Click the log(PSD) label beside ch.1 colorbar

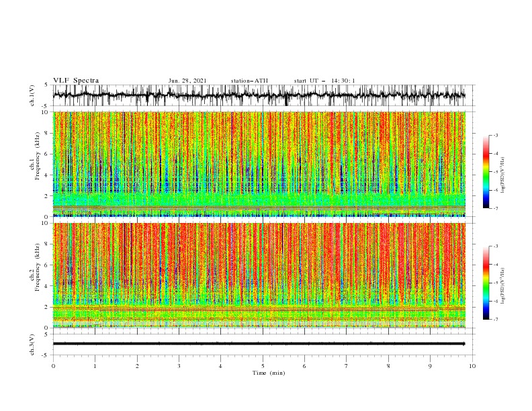pos(502,175)
